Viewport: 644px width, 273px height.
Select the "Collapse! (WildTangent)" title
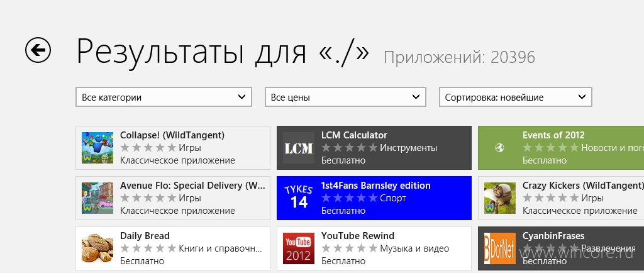[172, 135]
